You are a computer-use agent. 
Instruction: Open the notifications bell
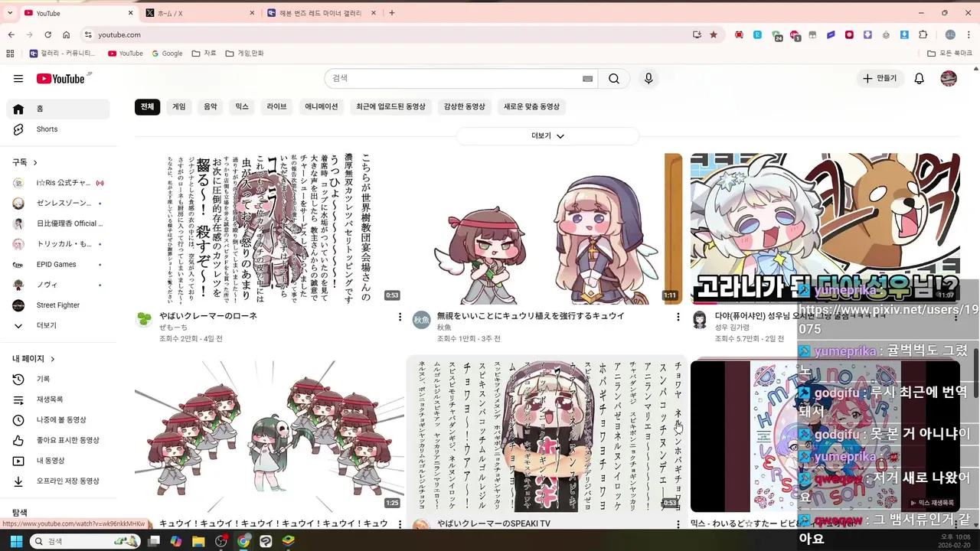pos(920,79)
